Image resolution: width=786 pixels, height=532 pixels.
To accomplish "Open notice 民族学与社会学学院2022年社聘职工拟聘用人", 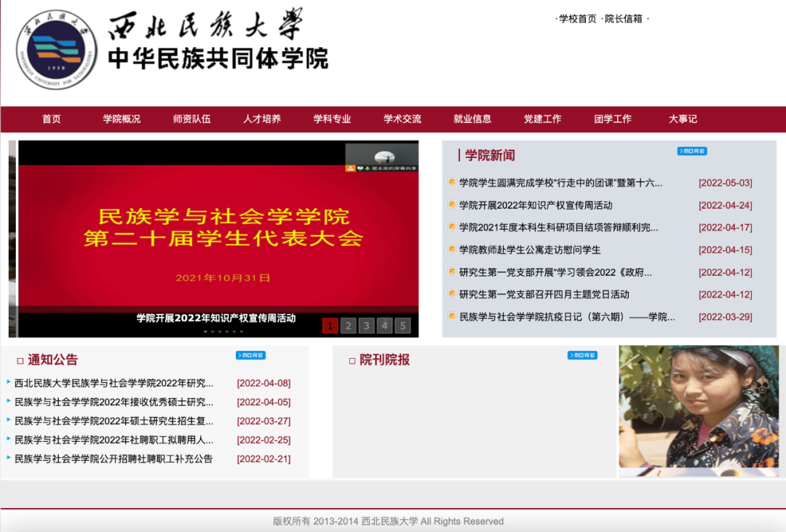I will pos(114,440).
